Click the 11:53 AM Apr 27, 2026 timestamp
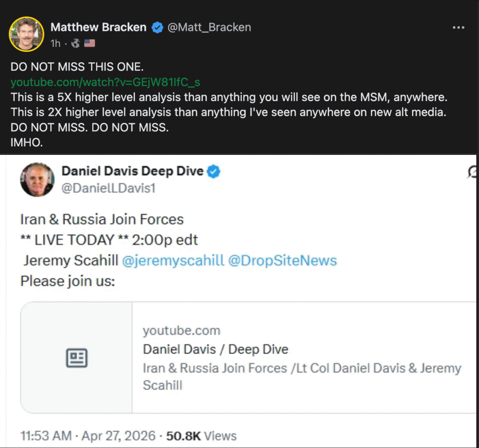This screenshot has height=448, width=479. click(88, 436)
